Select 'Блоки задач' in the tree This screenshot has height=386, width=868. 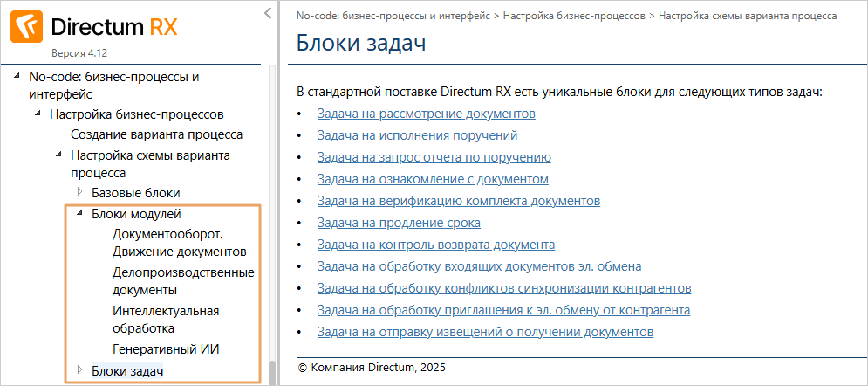(128, 370)
